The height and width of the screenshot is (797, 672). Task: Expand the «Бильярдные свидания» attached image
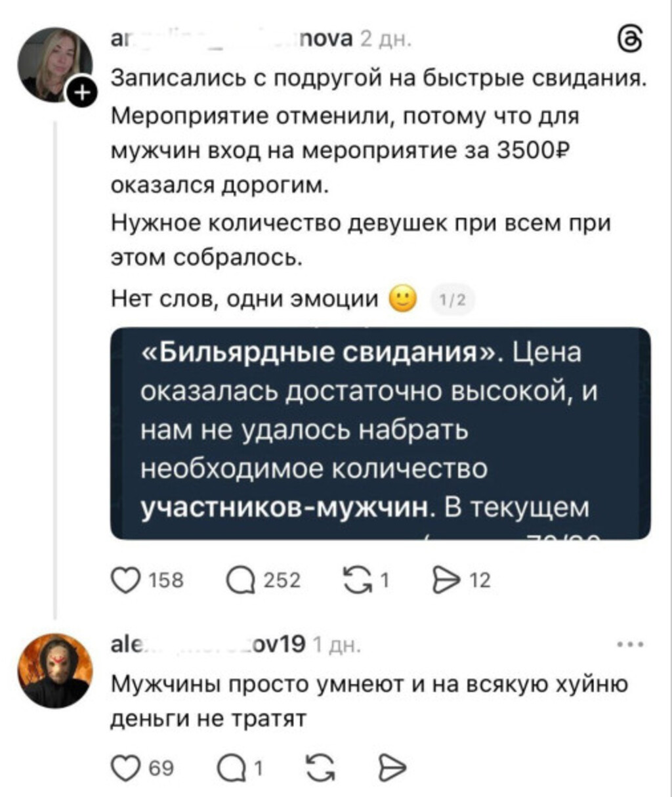click(x=381, y=433)
